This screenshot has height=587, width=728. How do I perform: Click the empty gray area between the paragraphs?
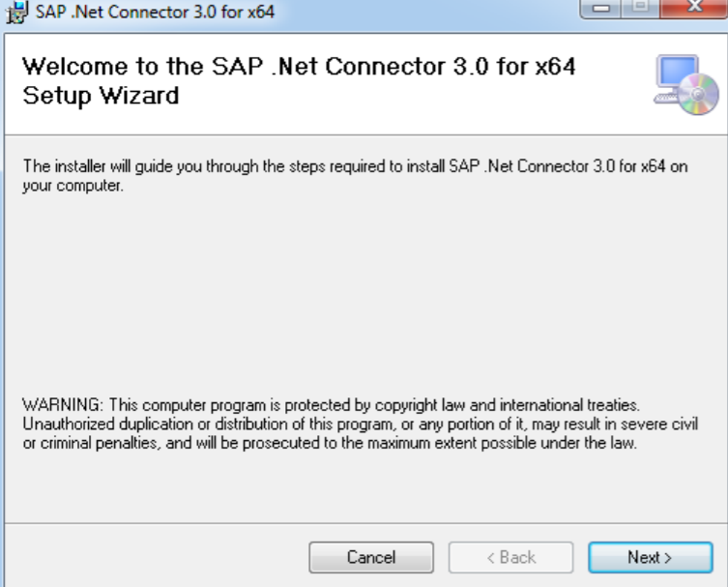[364, 290]
